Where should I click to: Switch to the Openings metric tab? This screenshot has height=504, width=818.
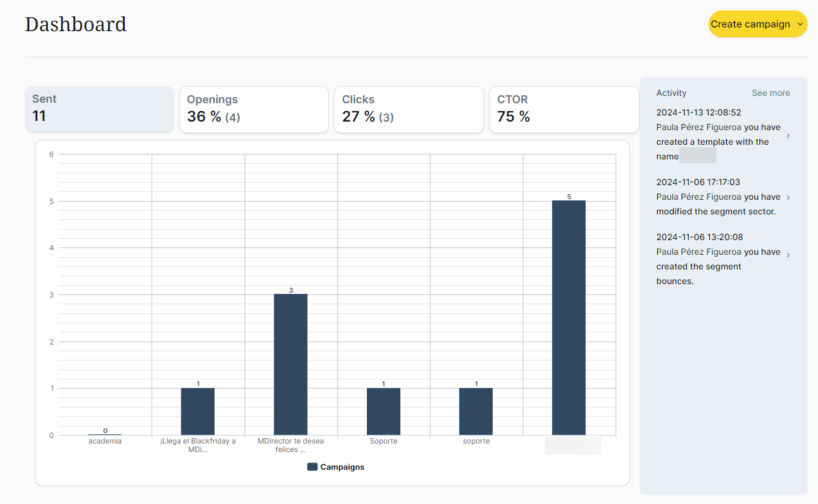click(x=254, y=109)
